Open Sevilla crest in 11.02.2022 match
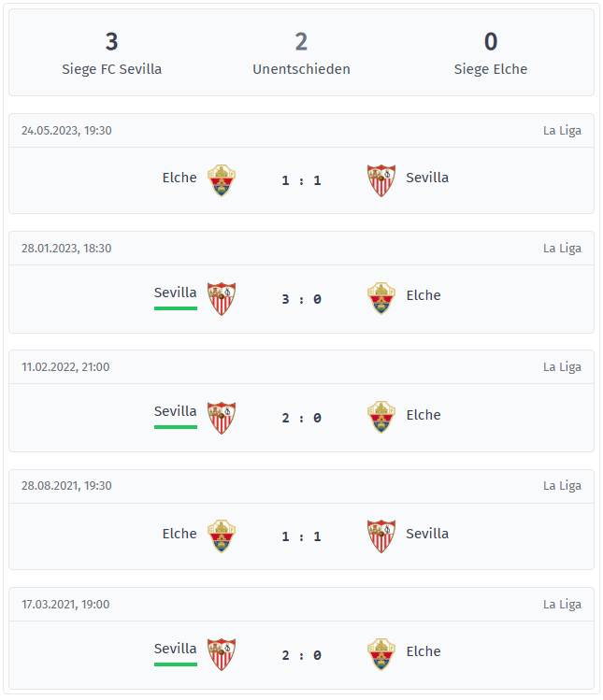 click(222, 418)
